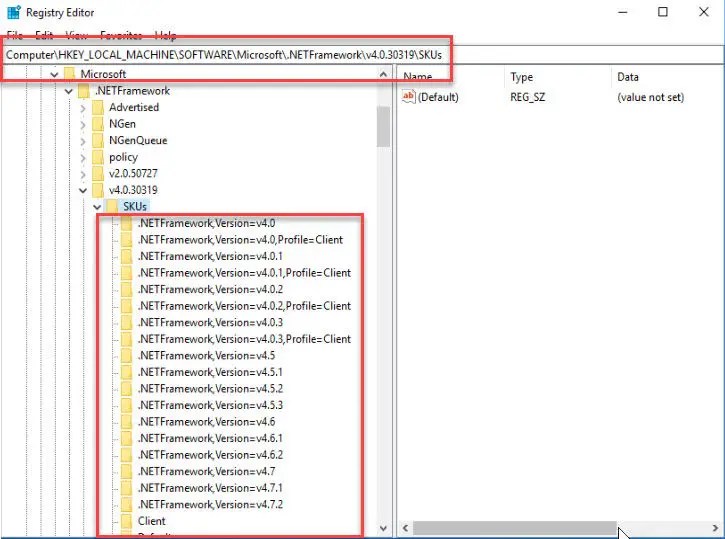
Task: Click the (Default) string value icon
Action: pos(409,97)
